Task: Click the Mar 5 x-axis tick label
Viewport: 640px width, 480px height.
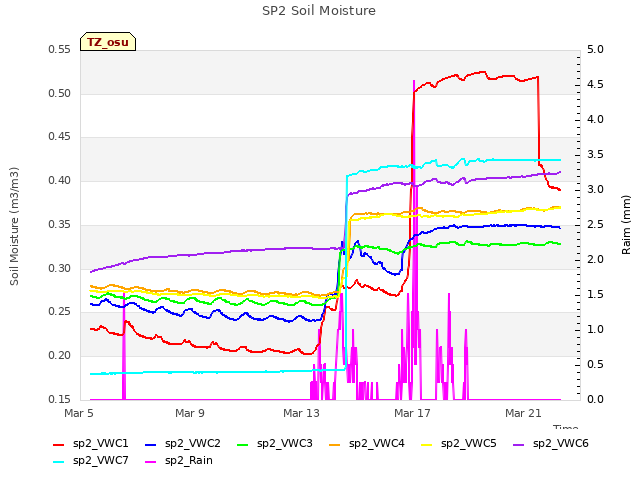Action: click(x=79, y=413)
